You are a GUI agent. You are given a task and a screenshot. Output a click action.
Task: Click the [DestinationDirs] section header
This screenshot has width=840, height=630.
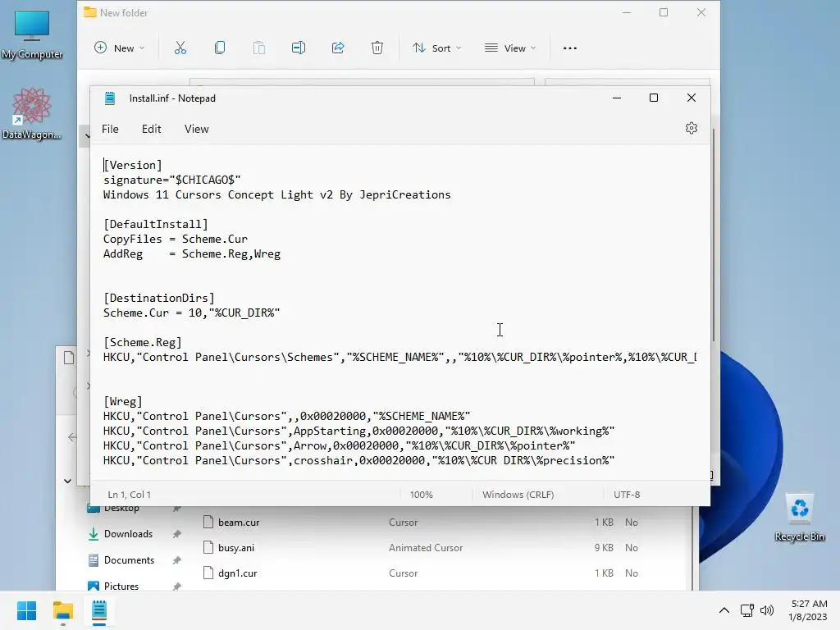[158, 298]
